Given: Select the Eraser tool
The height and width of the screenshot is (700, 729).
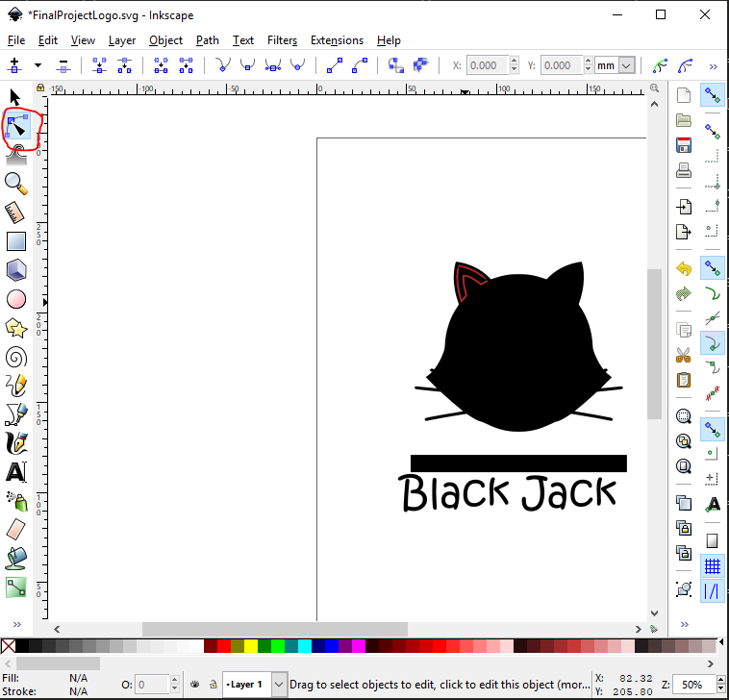Looking at the screenshot, I should (15, 530).
